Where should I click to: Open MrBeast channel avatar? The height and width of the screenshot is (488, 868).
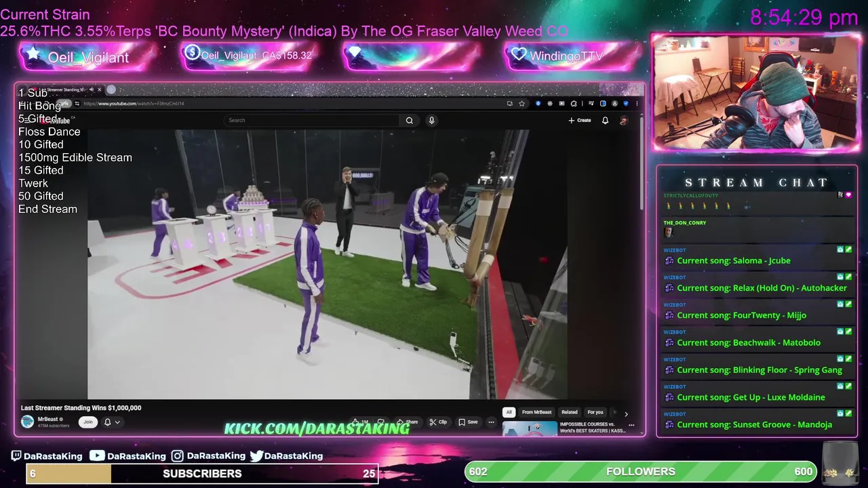click(27, 422)
